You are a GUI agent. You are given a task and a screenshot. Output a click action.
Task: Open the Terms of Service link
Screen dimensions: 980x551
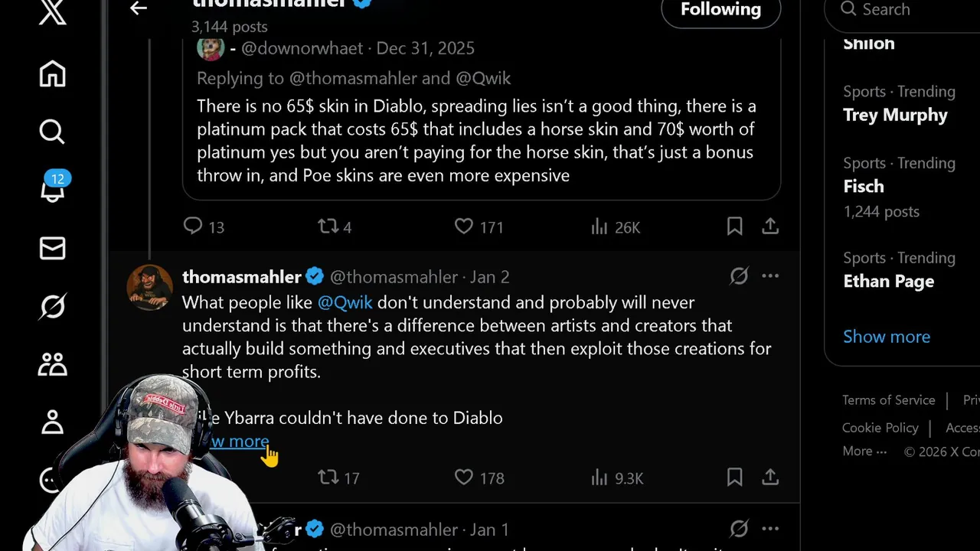point(888,400)
